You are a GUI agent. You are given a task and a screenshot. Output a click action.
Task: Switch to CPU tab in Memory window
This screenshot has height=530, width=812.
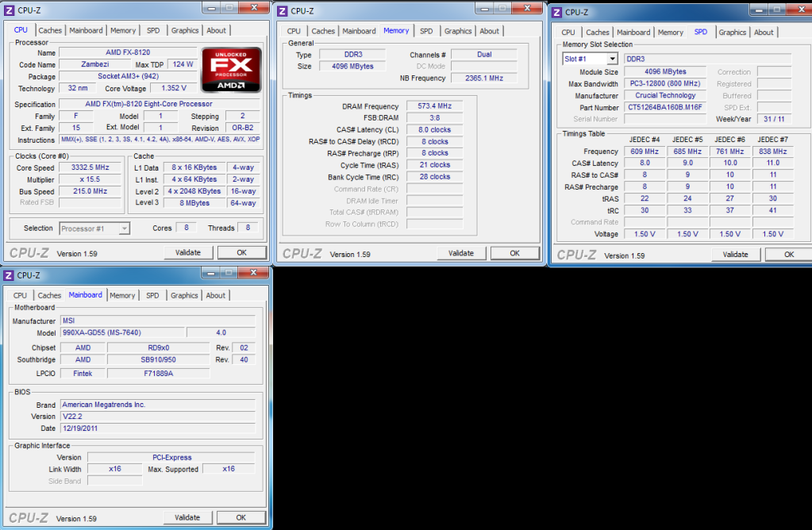point(294,31)
